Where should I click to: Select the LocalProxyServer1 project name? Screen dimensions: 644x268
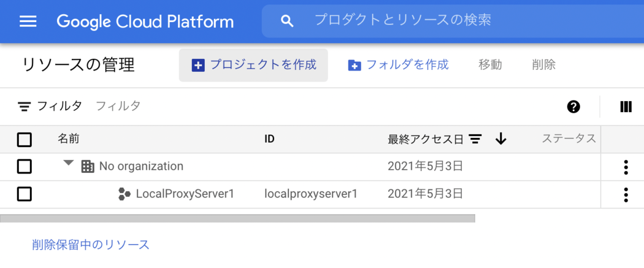tap(185, 194)
